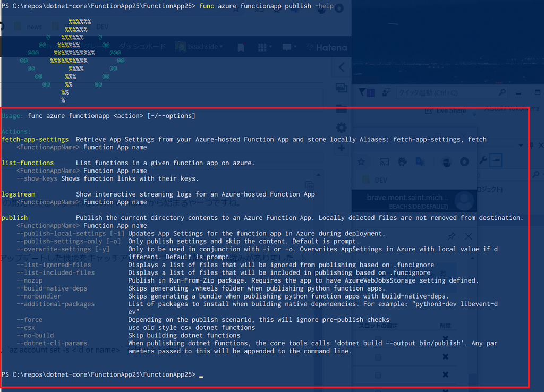The height and width of the screenshot is (392, 544).
Task: Click '--force' option text
Action: click(x=30, y=320)
